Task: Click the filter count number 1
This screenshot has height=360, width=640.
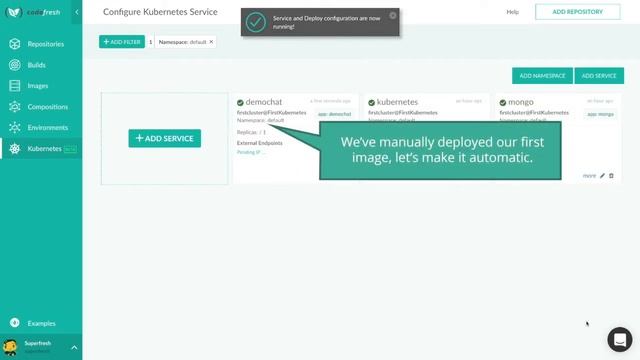Action: (x=151, y=42)
